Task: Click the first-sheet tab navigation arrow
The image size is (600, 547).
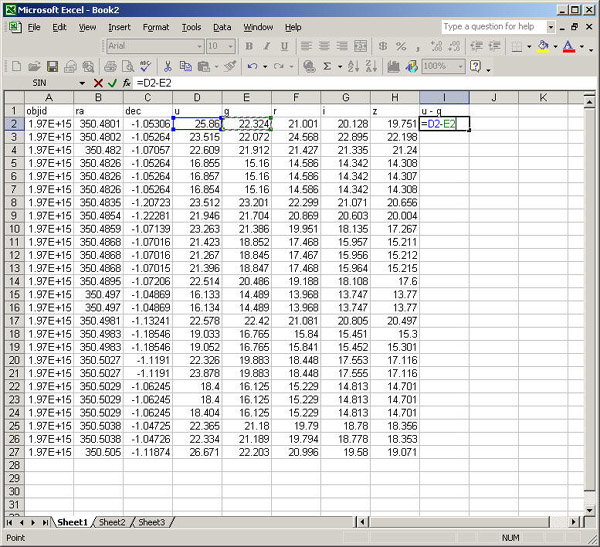Action: tap(9, 523)
